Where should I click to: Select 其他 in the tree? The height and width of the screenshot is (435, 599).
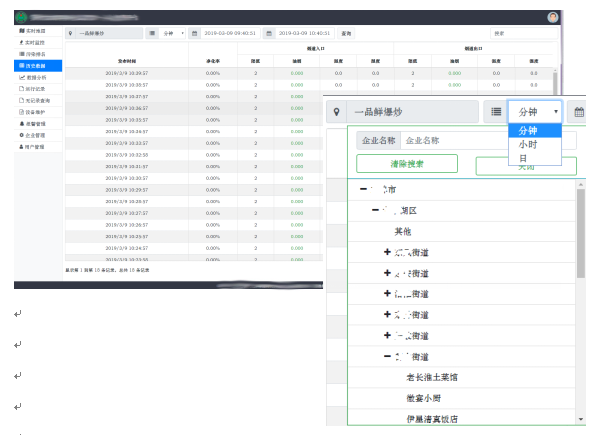[x=403, y=231]
